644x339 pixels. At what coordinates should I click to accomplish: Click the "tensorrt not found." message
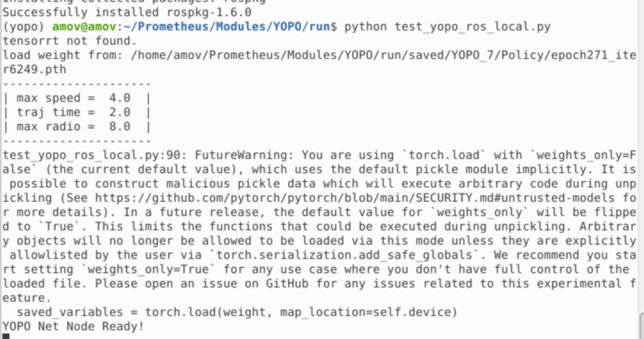tap(70, 41)
